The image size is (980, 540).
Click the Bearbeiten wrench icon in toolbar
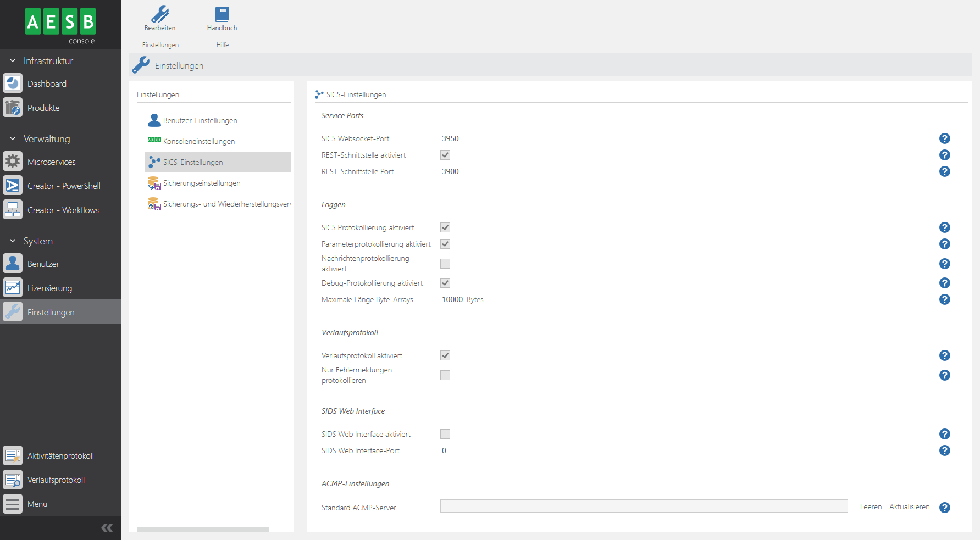tap(160, 14)
